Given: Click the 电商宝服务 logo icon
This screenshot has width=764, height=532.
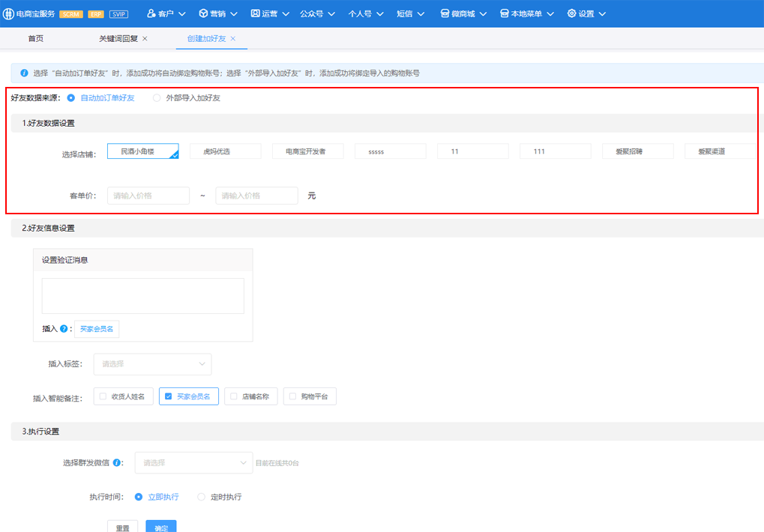Looking at the screenshot, I should [x=8, y=13].
